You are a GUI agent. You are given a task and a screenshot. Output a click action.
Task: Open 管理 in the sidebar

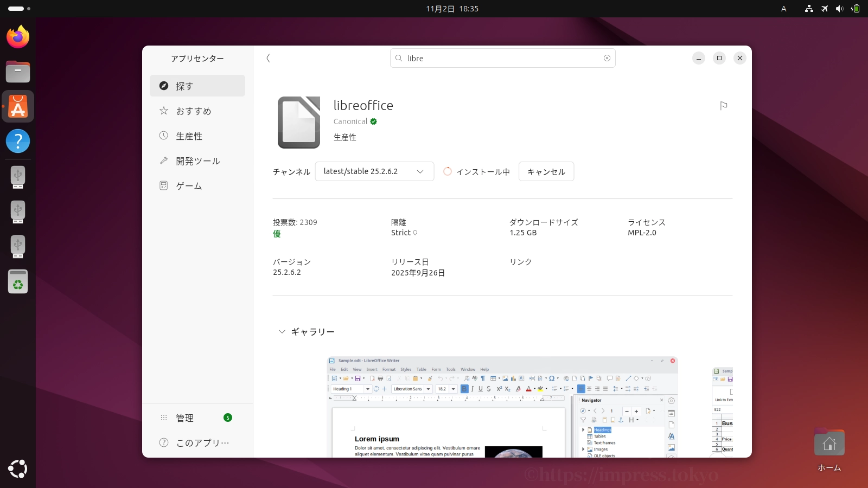point(197,418)
